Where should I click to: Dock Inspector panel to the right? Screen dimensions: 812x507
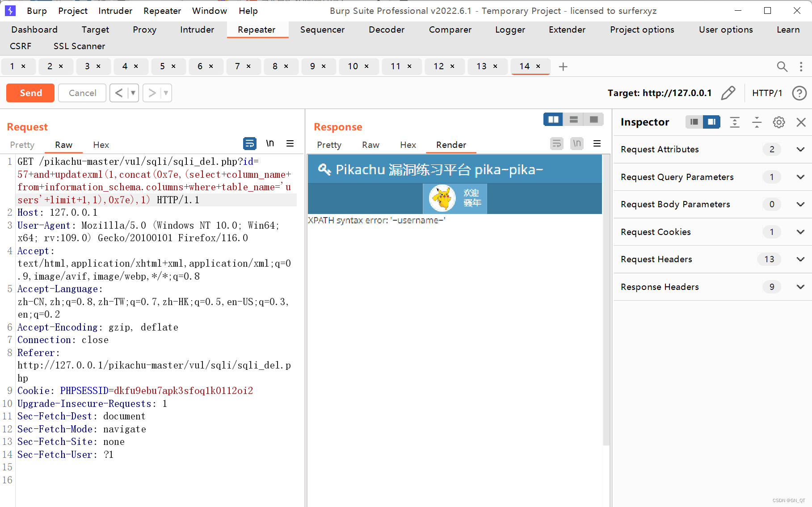711,122
